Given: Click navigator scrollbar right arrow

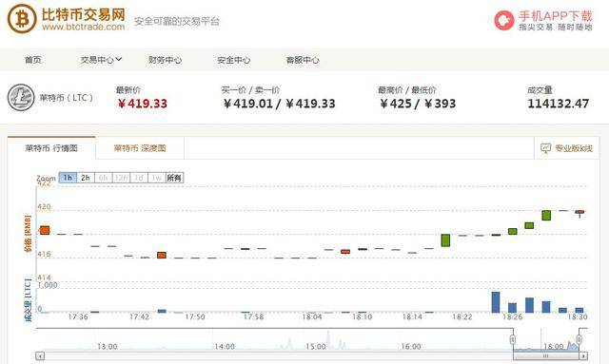Looking at the screenshot, I should pyautogui.click(x=583, y=355).
